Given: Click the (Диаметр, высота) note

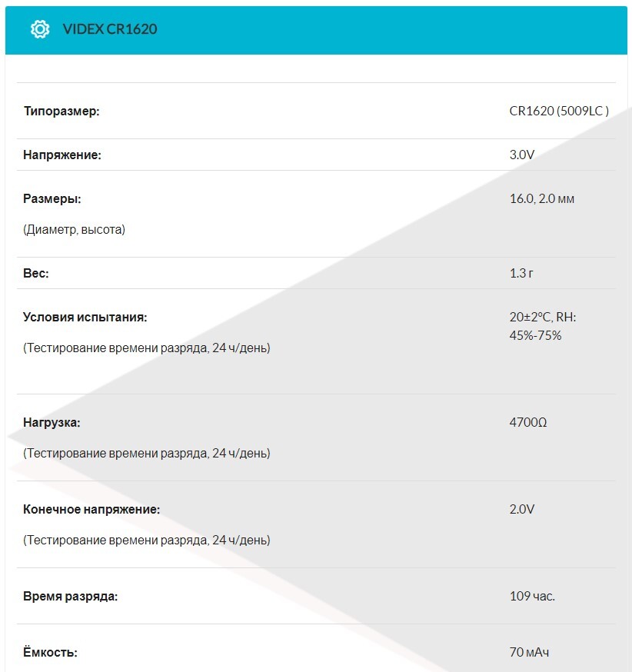Looking at the screenshot, I should (74, 229).
